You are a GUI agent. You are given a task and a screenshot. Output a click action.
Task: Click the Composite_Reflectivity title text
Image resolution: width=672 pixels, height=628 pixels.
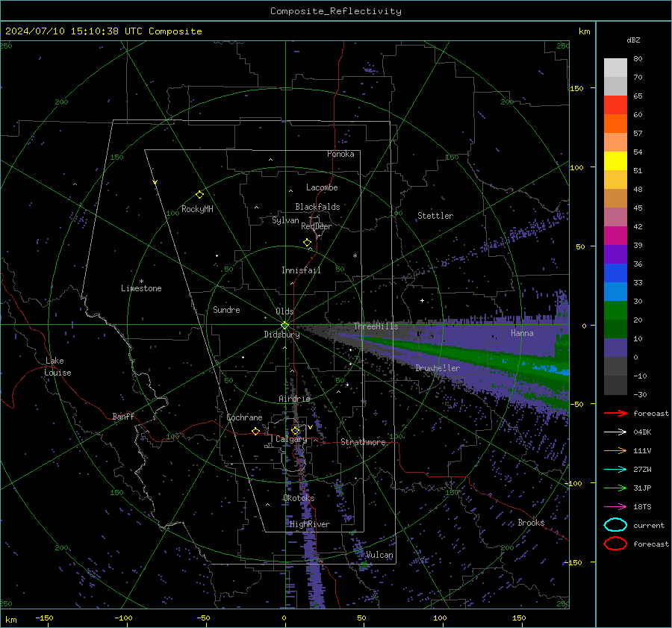pos(335,11)
